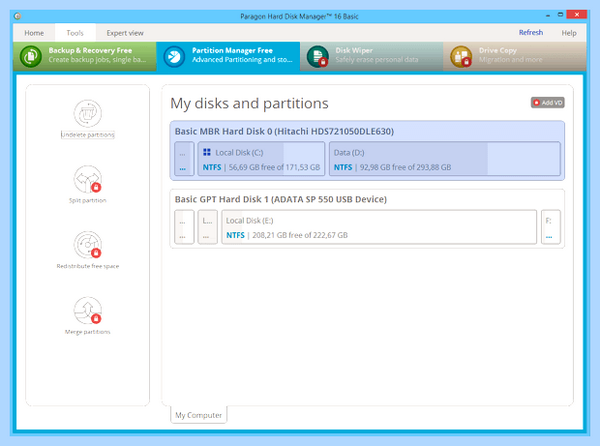Click the Add VD button
Image resolution: width=600 pixels, height=446 pixels.
[x=548, y=103]
